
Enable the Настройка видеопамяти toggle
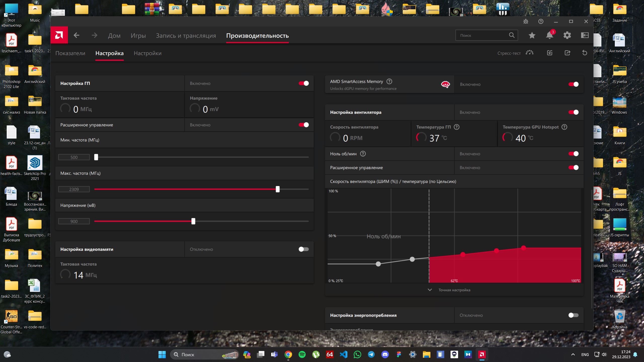click(304, 249)
